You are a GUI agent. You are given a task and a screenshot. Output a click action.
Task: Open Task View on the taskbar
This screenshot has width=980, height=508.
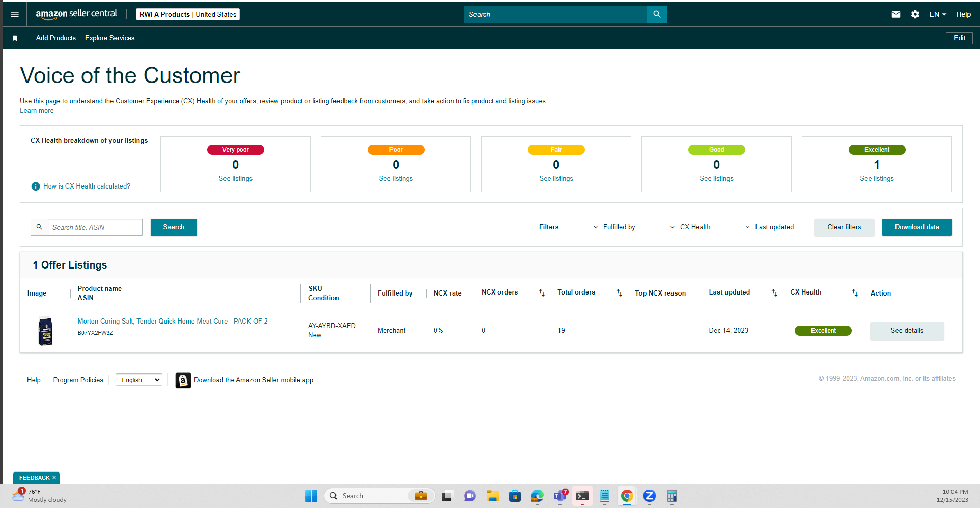(447, 496)
